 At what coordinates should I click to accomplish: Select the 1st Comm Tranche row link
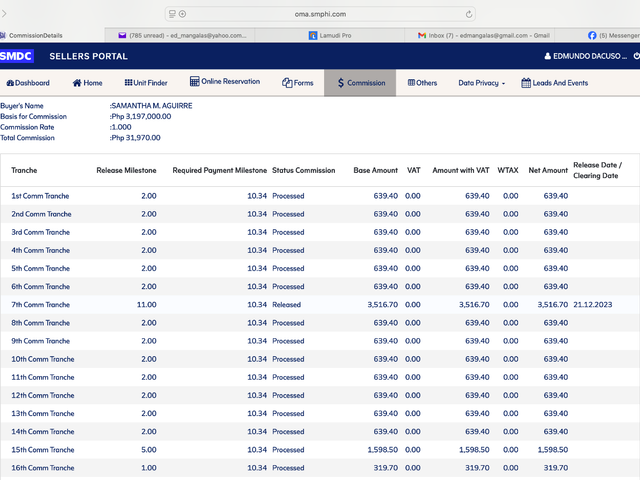[40, 196]
